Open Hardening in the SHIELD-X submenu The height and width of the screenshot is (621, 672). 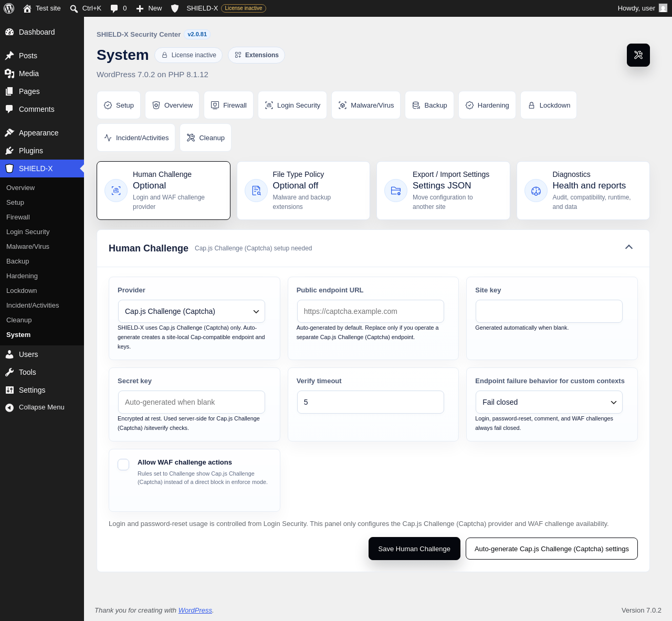click(x=42, y=276)
